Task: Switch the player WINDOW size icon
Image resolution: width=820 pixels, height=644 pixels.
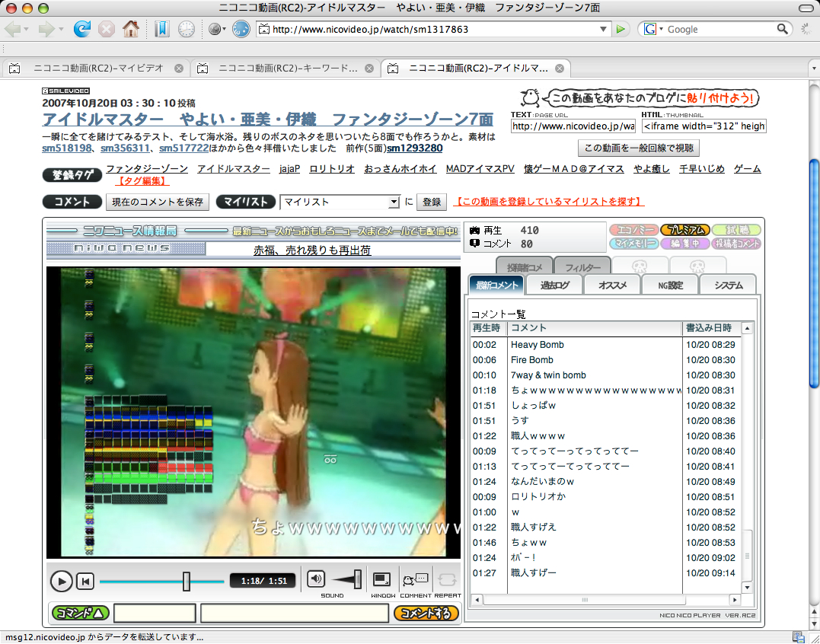Action: 382,579
